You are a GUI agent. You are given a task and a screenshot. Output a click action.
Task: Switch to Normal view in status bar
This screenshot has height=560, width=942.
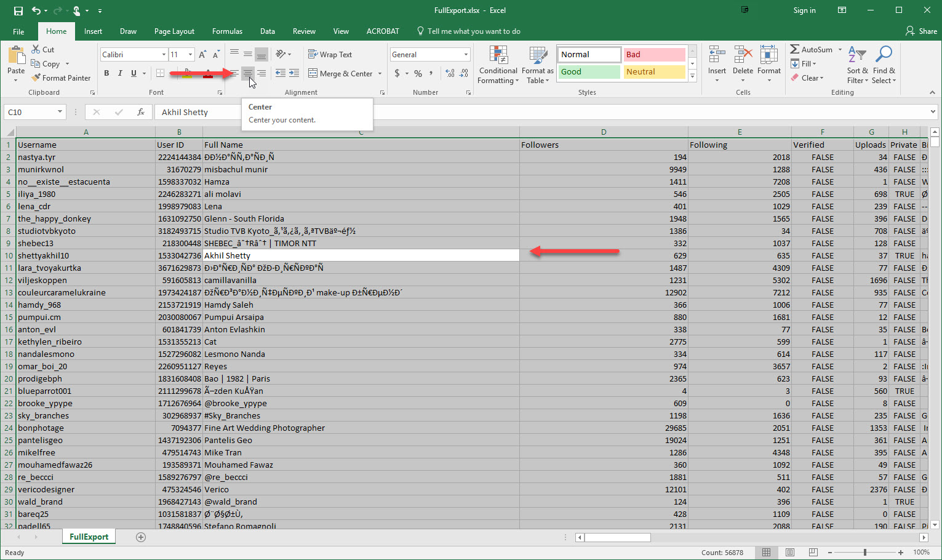coord(767,552)
